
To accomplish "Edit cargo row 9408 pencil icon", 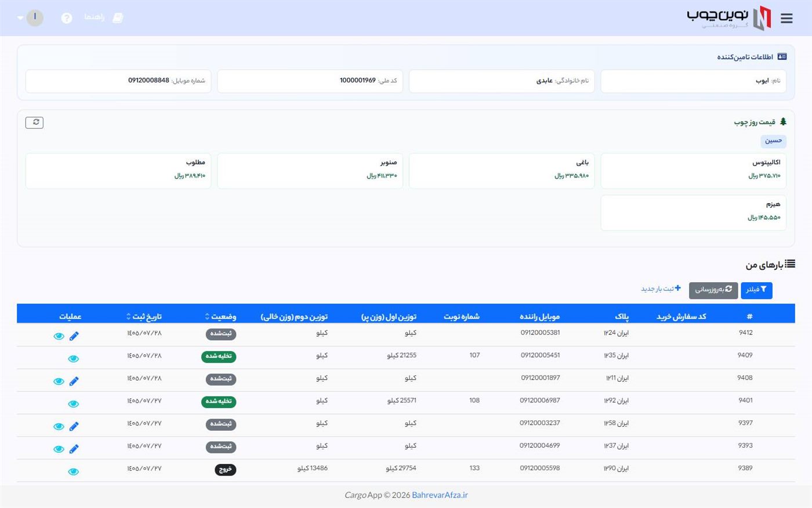I will pos(74,381).
